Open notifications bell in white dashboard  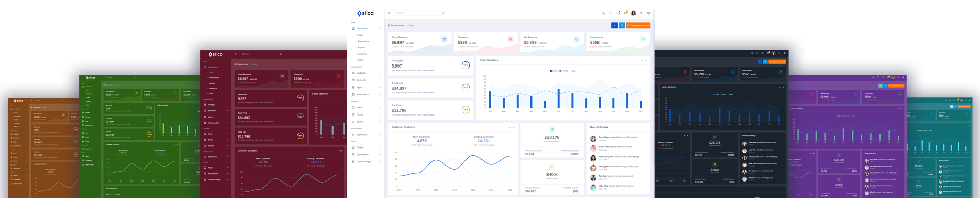coord(619,13)
